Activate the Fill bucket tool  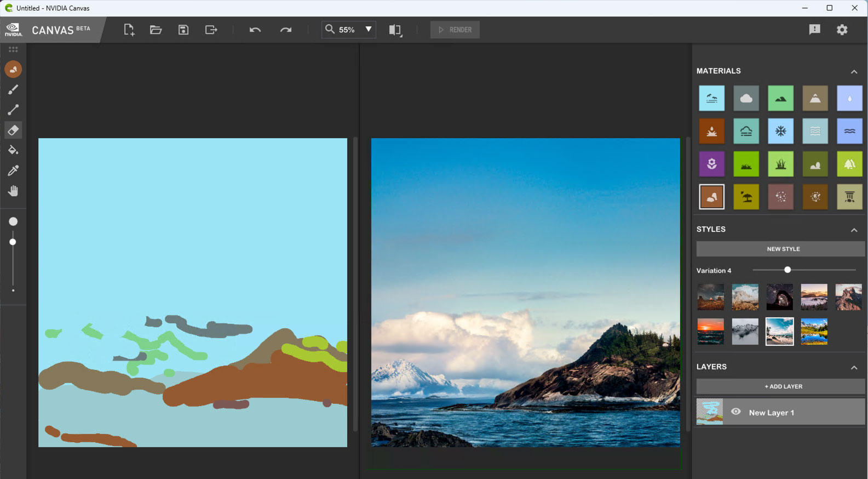point(13,150)
